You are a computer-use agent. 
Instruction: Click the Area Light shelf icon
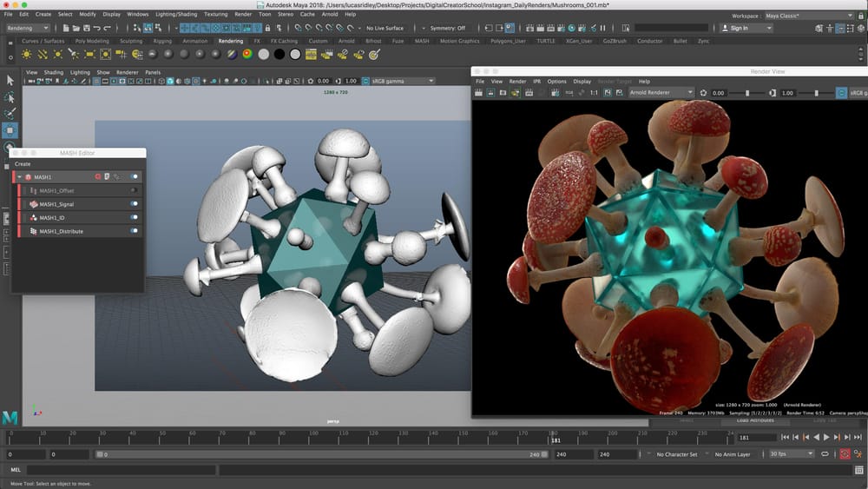click(x=89, y=54)
